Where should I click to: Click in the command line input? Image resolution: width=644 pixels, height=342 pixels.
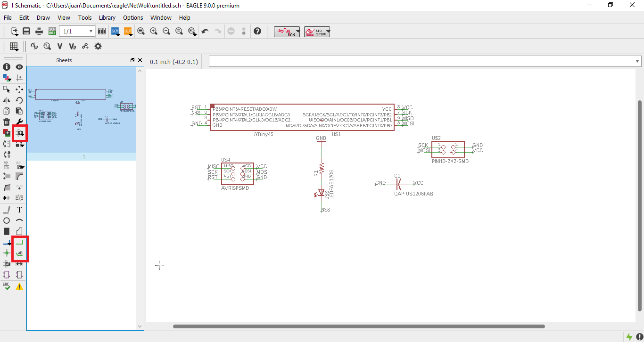point(421,62)
